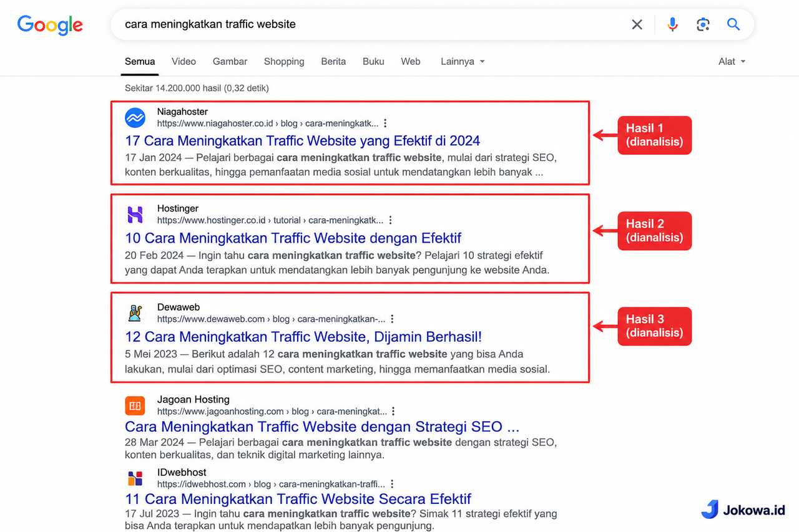
Task: Open more options for Hostinger result
Action: (x=390, y=220)
